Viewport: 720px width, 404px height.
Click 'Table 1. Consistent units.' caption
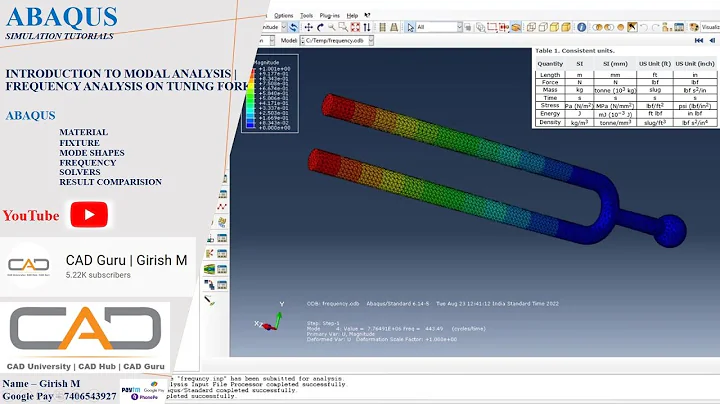575,51
